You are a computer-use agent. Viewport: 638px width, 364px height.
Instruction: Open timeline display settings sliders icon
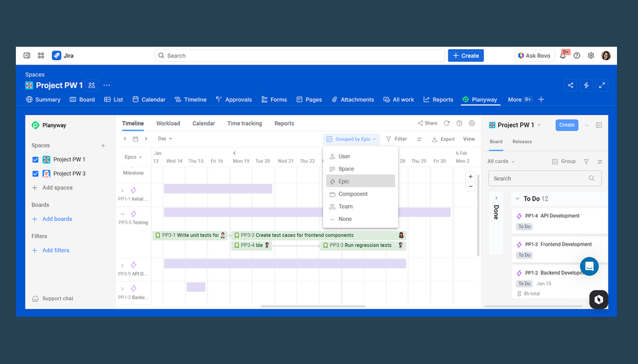point(419,139)
